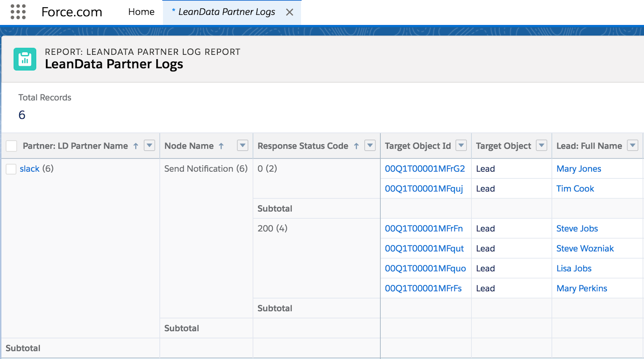
Task: Open record ID 00Q1T00001MFrFn
Action: tap(423, 228)
